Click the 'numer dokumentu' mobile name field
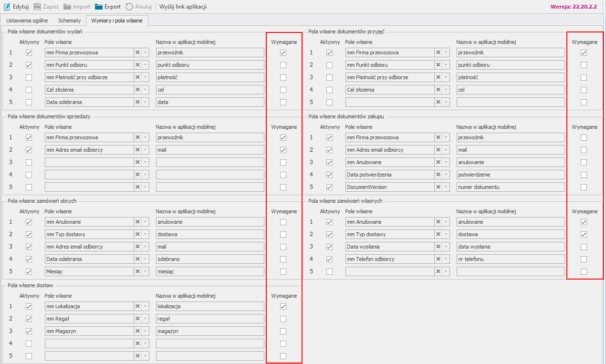Screen dimensions: 606x364 click(510, 187)
